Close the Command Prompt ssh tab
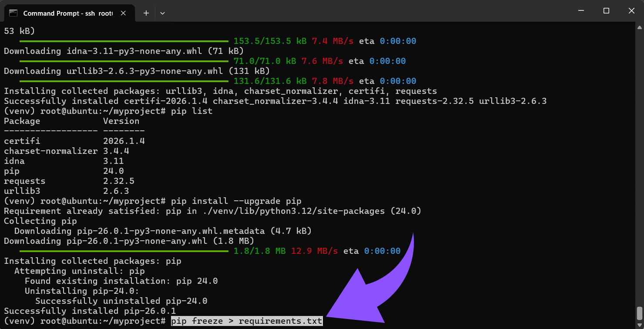Image resolution: width=644 pixels, height=329 pixels. pos(123,13)
